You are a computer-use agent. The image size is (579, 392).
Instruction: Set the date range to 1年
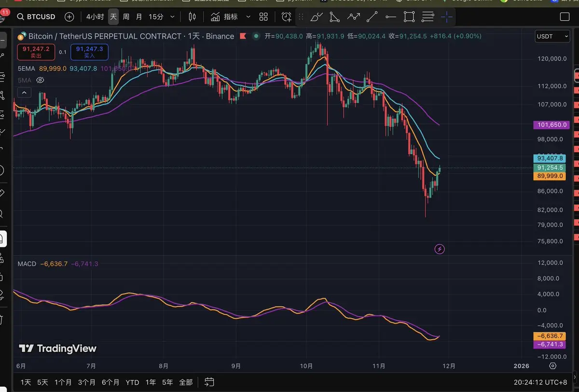pos(151,382)
